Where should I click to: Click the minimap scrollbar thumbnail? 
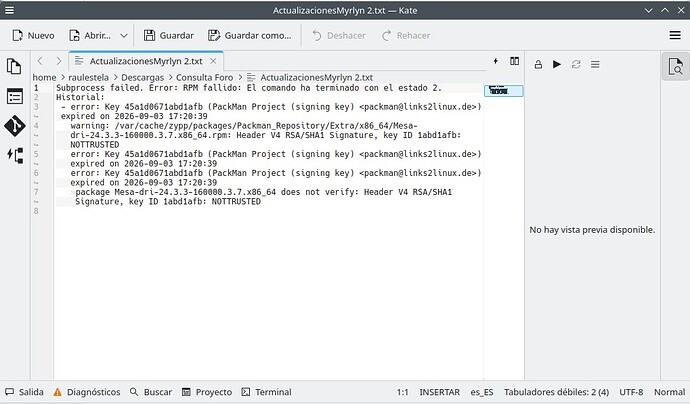point(503,91)
